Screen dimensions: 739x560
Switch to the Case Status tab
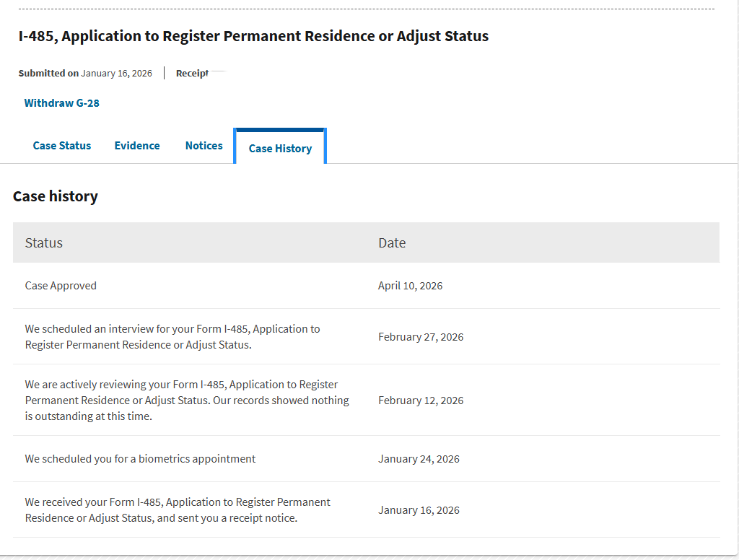tap(62, 146)
